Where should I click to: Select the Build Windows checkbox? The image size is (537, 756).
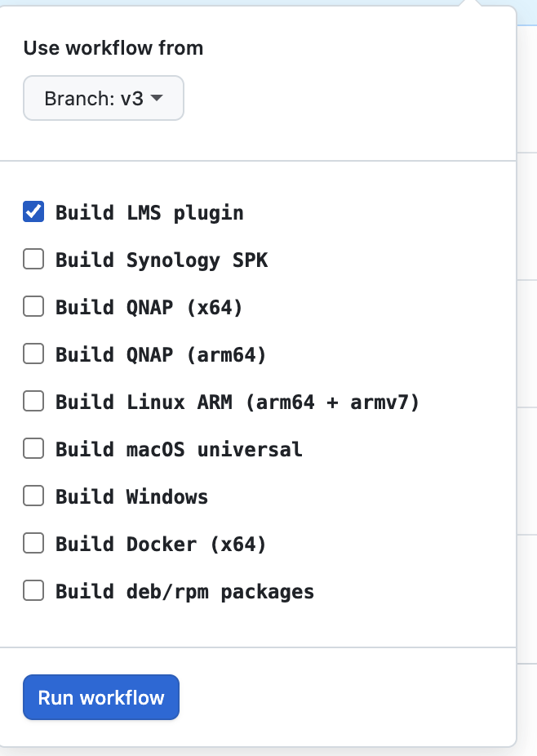(33, 496)
